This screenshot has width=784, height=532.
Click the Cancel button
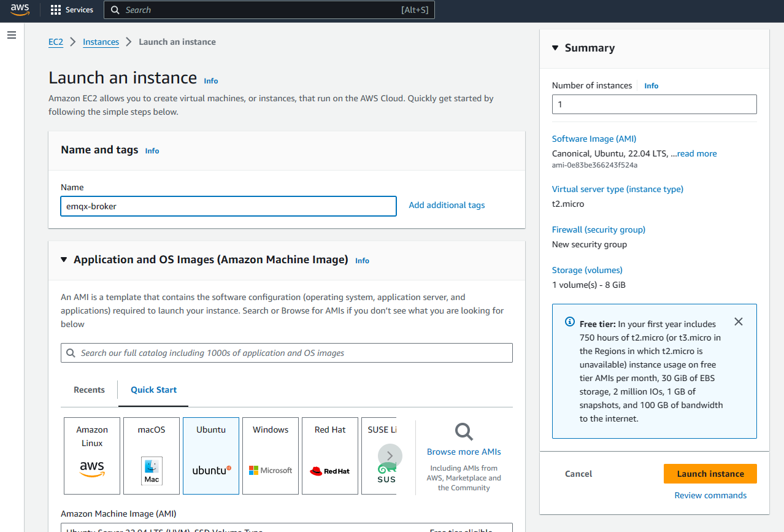click(x=578, y=474)
